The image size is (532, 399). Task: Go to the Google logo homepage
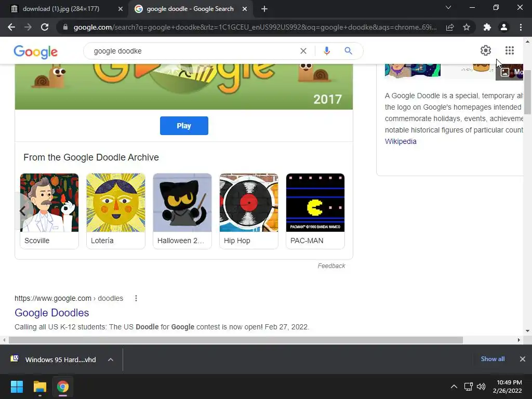pos(36,51)
